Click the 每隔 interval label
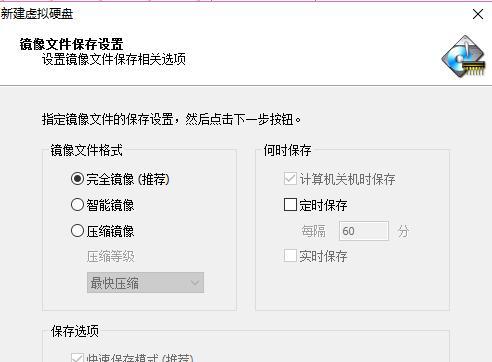This screenshot has height=362, width=492. (313, 231)
